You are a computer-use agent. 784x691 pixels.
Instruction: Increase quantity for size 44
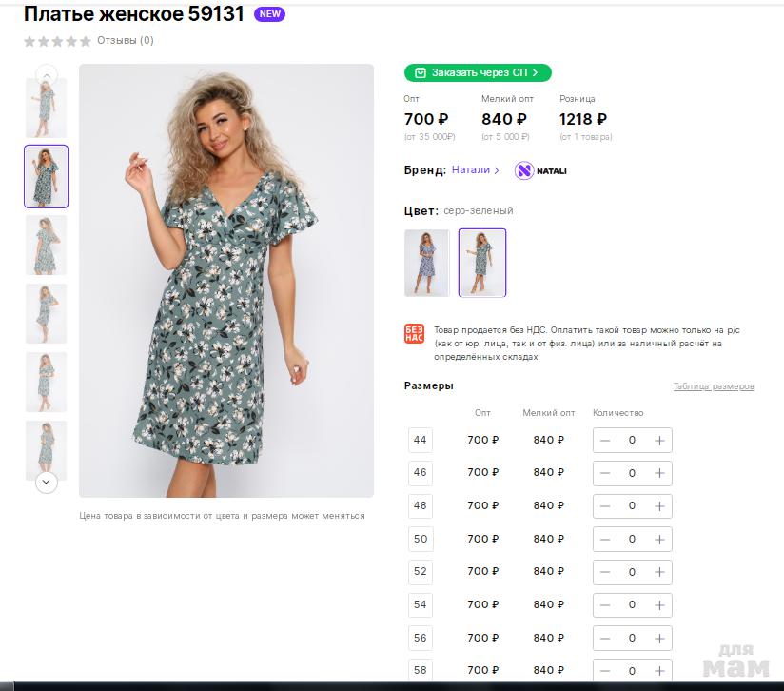click(658, 441)
